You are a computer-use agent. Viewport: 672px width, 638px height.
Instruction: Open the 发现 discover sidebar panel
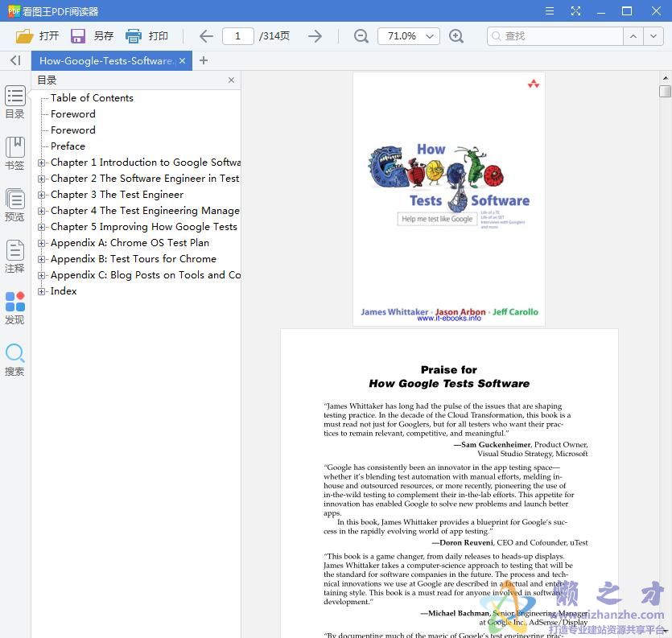[15, 308]
